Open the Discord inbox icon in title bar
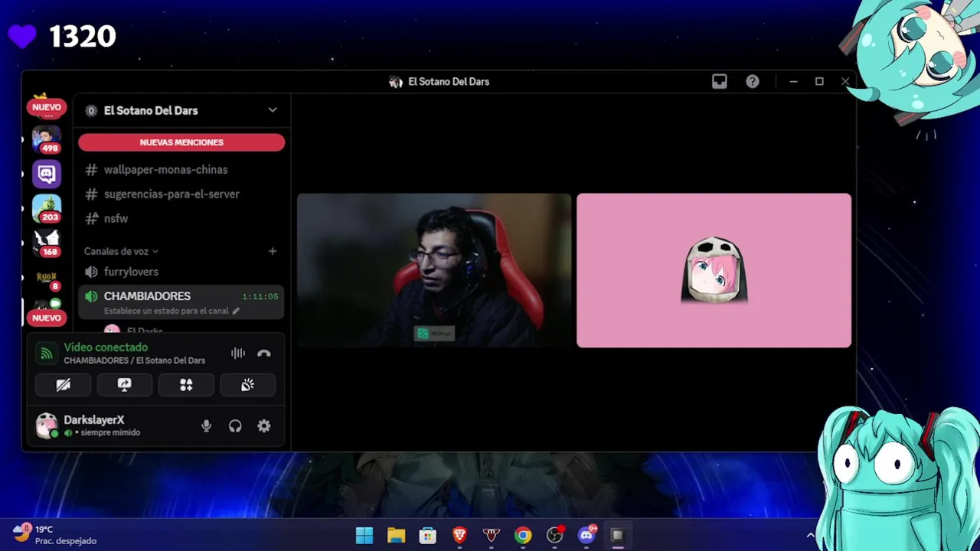 [x=719, y=81]
